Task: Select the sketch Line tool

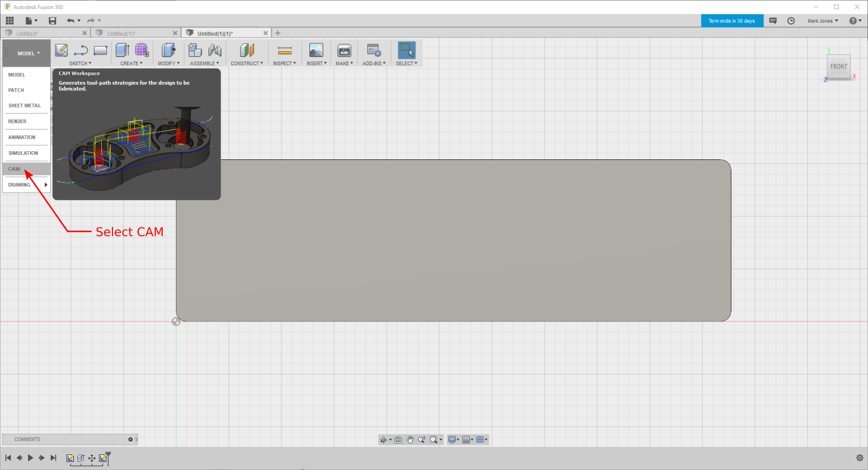Action: pyautogui.click(x=81, y=50)
